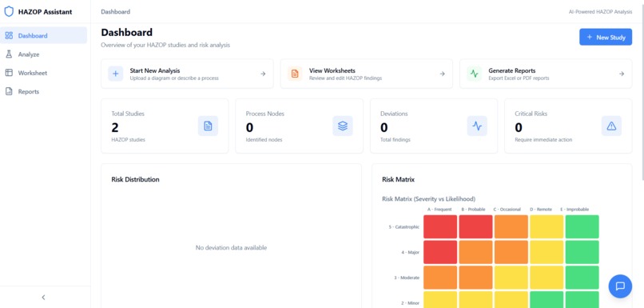Click the Dashboard grid icon in sidebar
This screenshot has height=308, width=644.
click(x=9, y=35)
